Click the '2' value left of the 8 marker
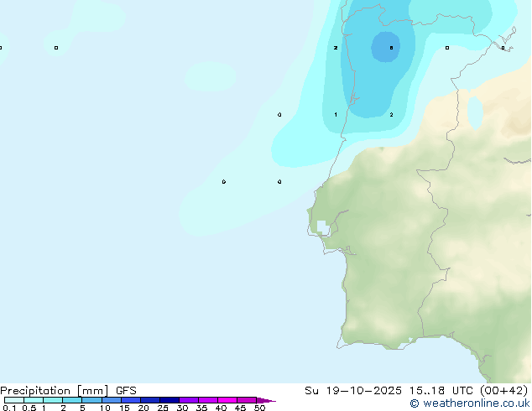 click(x=336, y=48)
